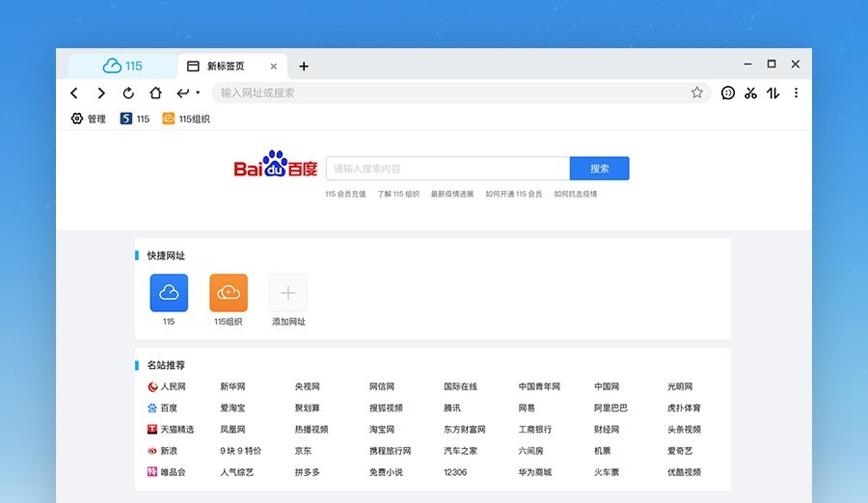Go back using the back arrow
This screenshot has height=503, width=868.
[74, 93]
